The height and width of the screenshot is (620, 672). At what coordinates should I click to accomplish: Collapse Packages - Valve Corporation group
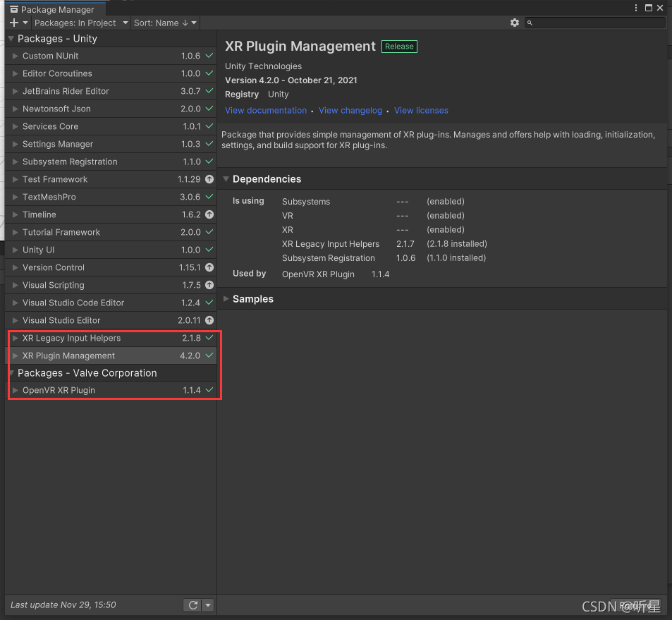coord(11,373)
